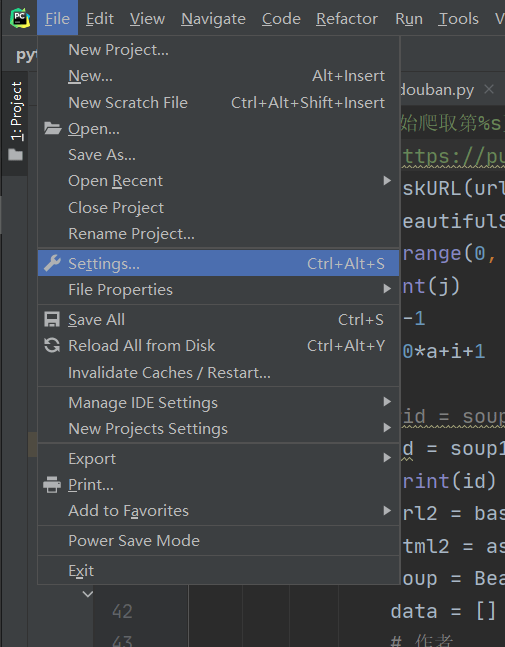Choose New Project... from the File menu

pyautogui.click(x=218, y=50)
